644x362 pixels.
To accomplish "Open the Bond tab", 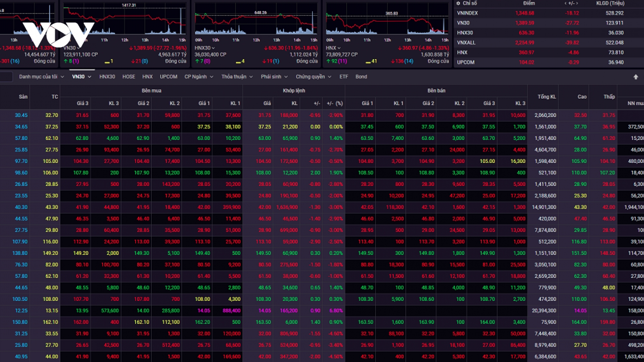I will click(x=361, y=76).
